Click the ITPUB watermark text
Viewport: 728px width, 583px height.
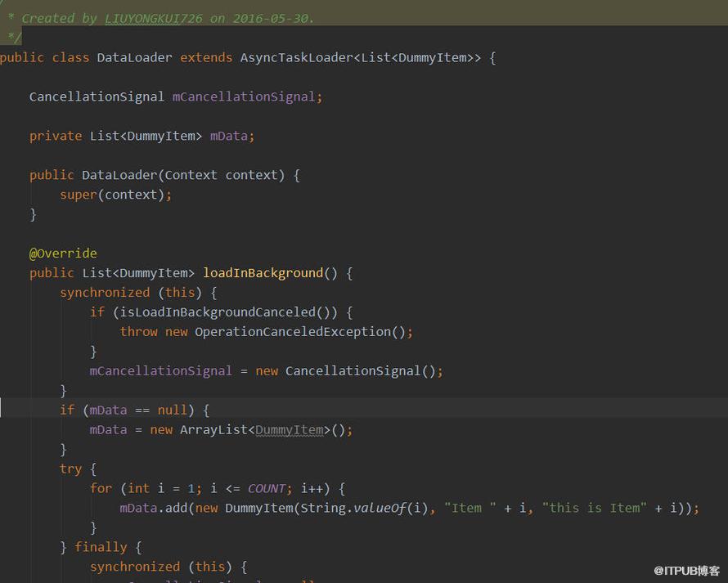[686, 571]
